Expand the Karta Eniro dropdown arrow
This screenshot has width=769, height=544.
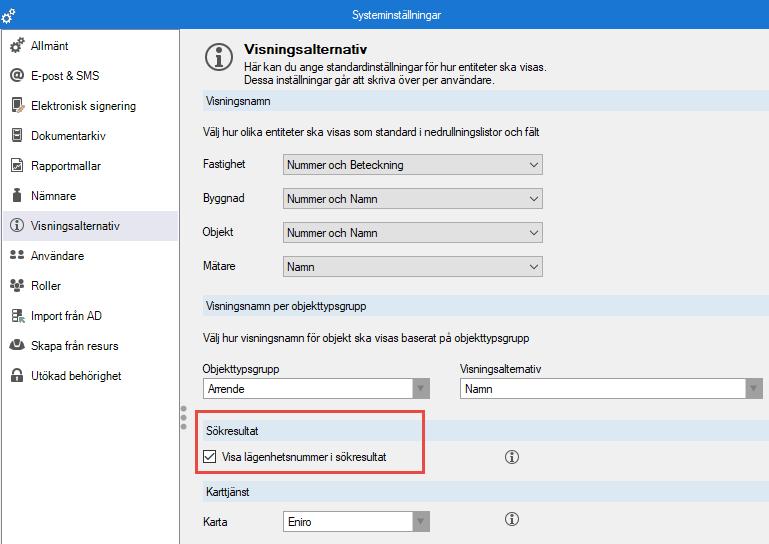tap(421, 522)
